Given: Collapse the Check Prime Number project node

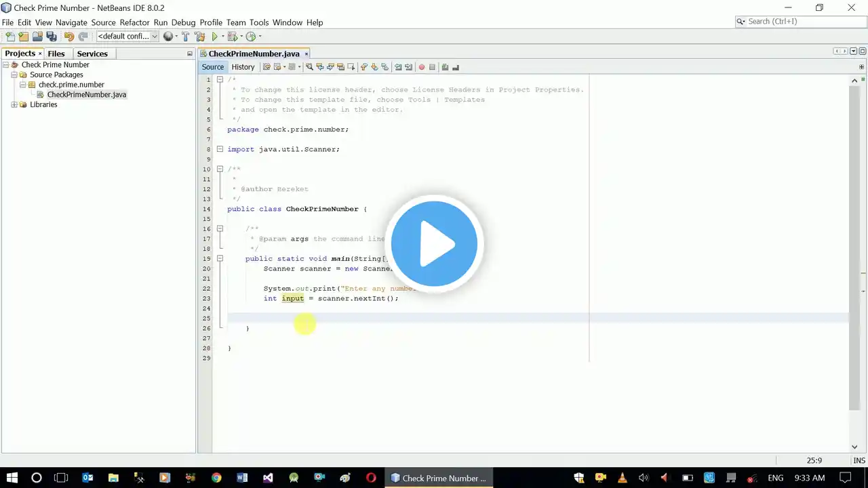Looking at the screenshot, I should coord(6,65).
